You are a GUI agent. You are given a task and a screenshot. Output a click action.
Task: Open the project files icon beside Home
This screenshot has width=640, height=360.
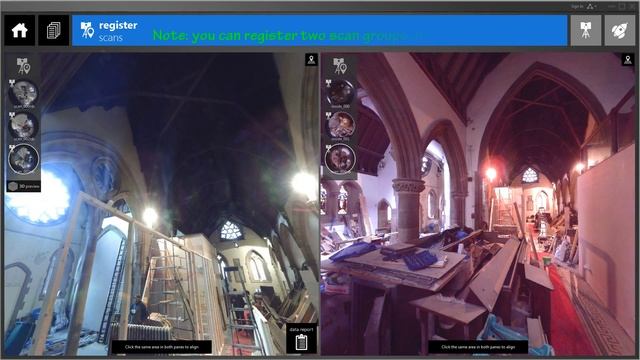[53, 30]
